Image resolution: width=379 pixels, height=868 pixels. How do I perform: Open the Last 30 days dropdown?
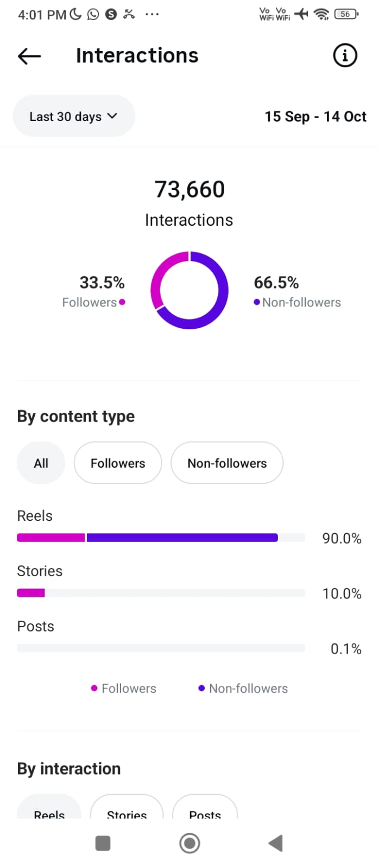tap(73, 116)
